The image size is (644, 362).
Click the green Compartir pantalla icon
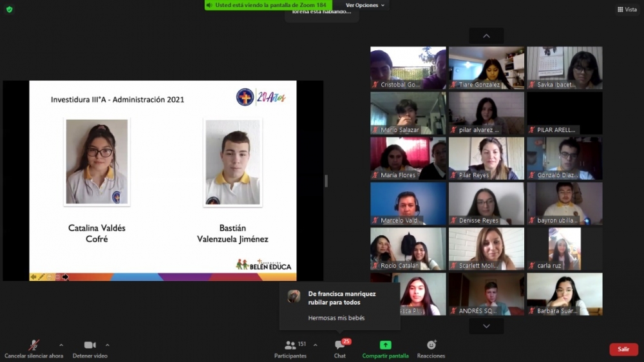385,345
